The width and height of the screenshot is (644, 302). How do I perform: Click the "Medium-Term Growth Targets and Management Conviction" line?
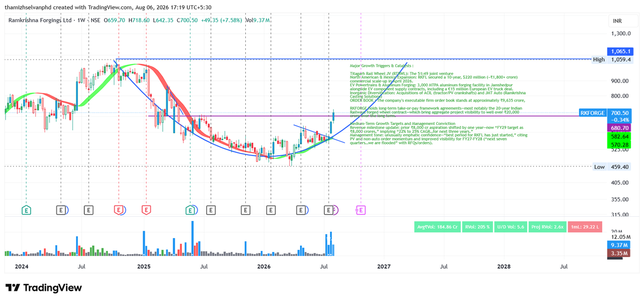pos(402,123)
